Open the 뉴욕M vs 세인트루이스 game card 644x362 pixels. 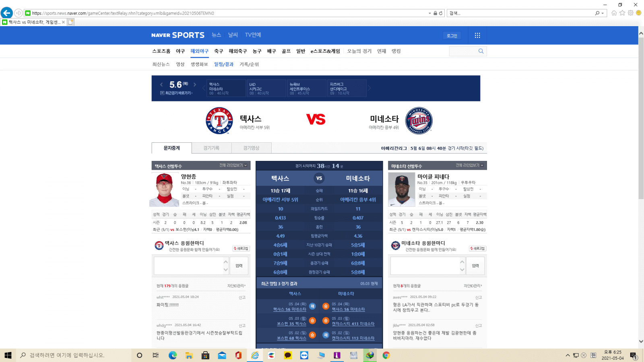coord(307,88)
